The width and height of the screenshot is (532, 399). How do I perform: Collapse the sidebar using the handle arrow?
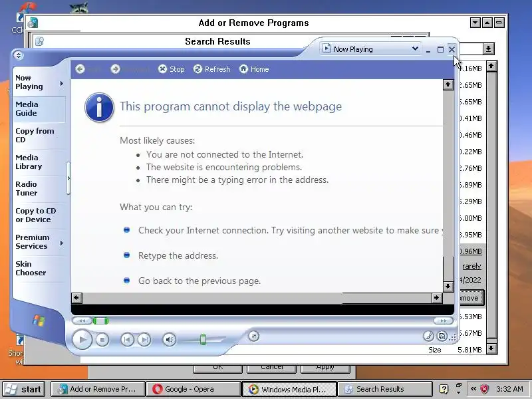pos(68,178)
